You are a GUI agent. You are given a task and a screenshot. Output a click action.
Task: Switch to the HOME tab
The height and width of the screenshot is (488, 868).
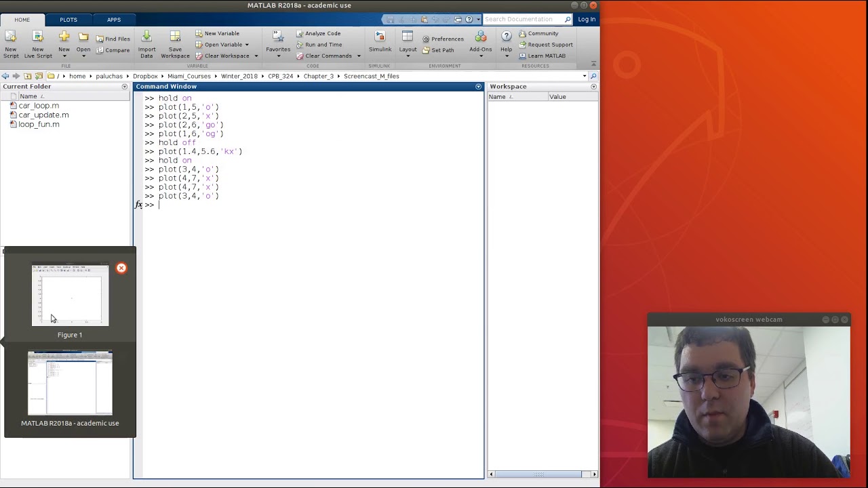coord(22,20)
